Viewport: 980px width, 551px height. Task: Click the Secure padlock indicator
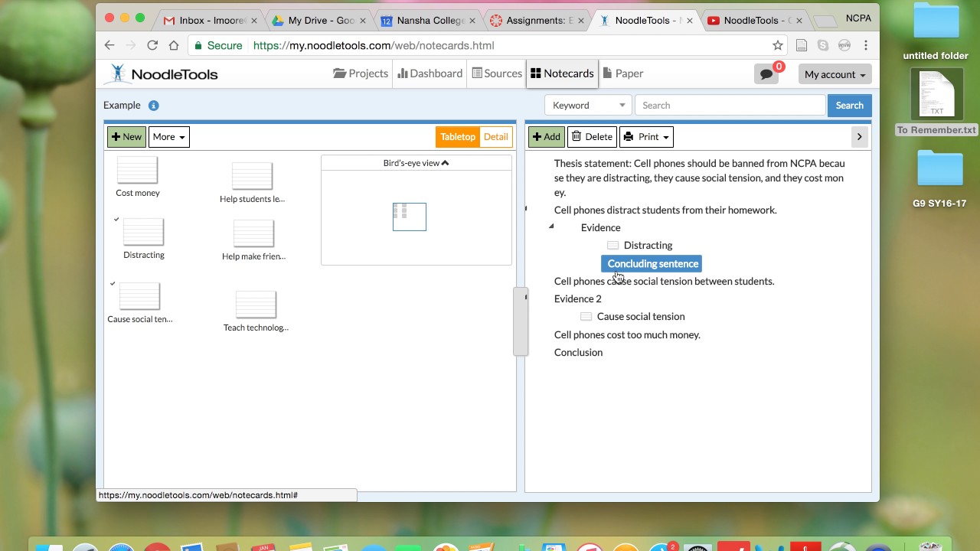point(218,45)
